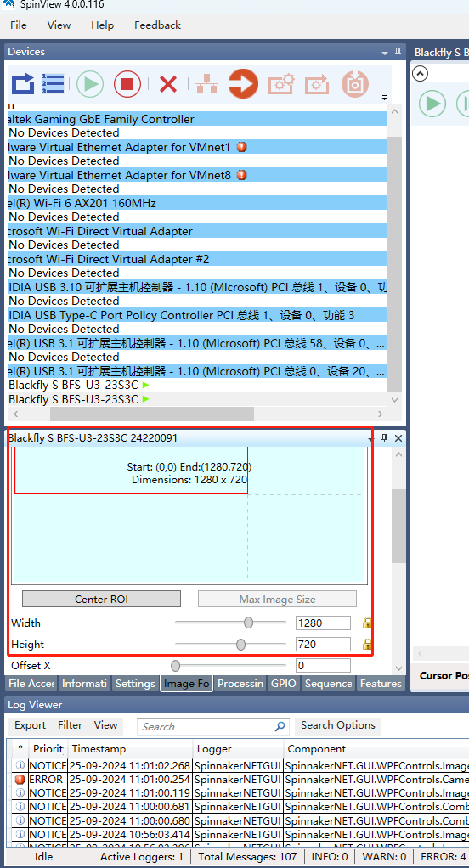Open the Devices panel dropdown arrow
This screenshot has height=868, width=469.
pos(385,54)
